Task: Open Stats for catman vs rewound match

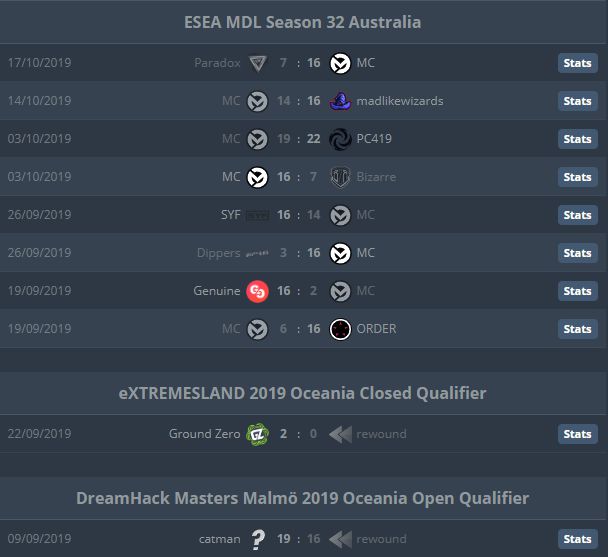Action: [x=577, y=539]
